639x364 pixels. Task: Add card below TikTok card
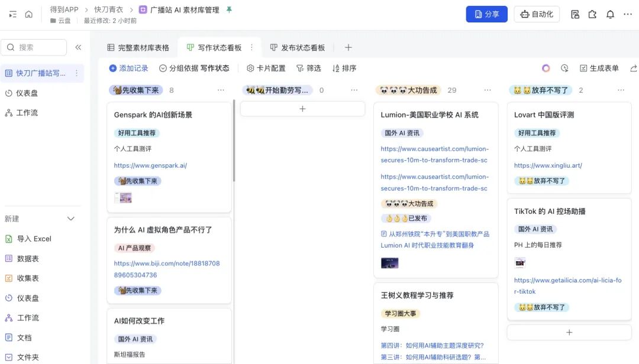click(x=569, y=332)
